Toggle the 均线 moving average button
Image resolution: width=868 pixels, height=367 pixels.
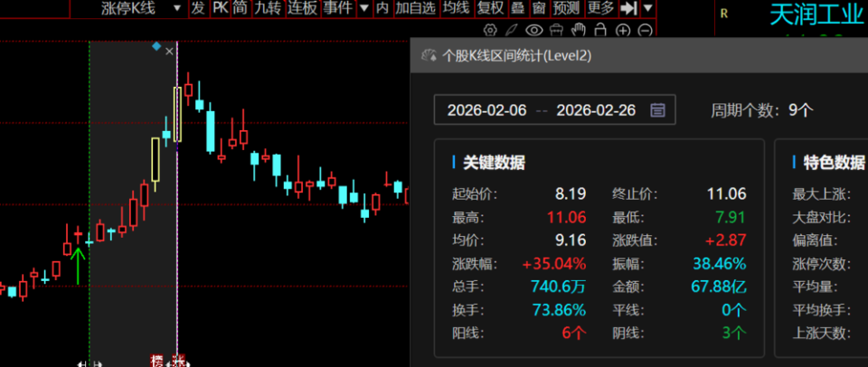[456, 8]
